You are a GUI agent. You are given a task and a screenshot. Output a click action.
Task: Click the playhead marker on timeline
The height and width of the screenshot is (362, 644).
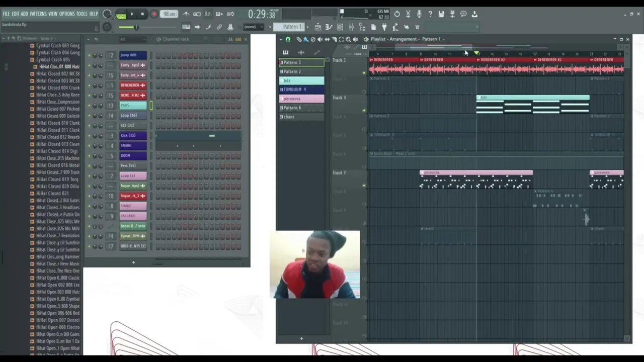(x=476, y=53)
